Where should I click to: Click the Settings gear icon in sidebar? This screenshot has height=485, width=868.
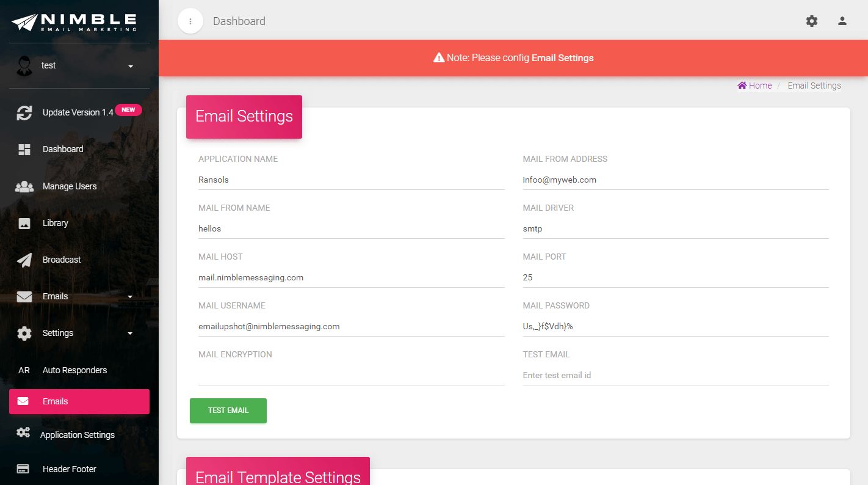(x=24, y=333)
